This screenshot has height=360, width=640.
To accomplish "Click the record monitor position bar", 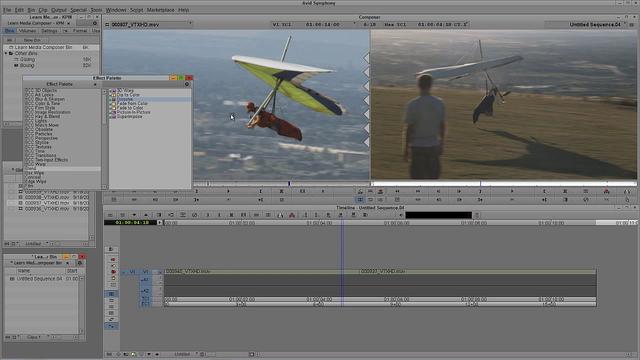I will (x=504, y=184).
